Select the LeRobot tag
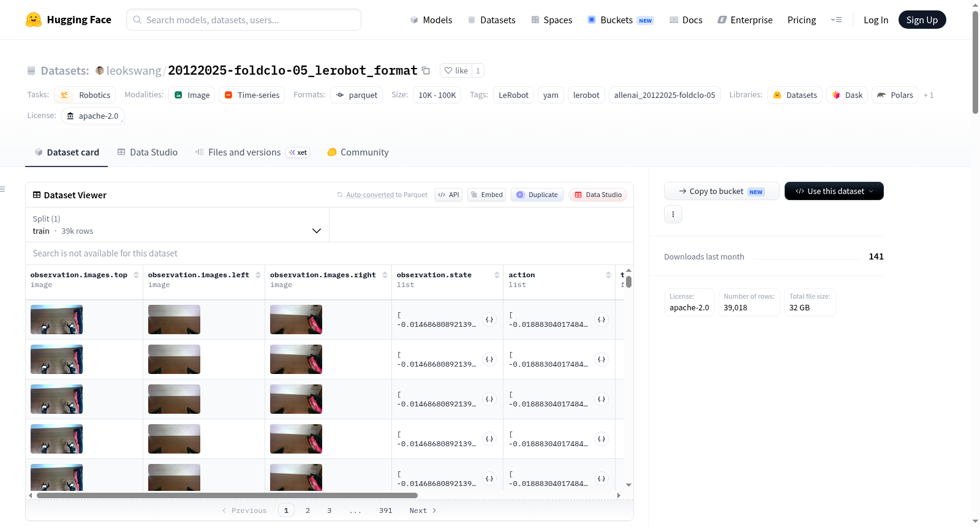The image size is (980, 527). tap(513, 95)
